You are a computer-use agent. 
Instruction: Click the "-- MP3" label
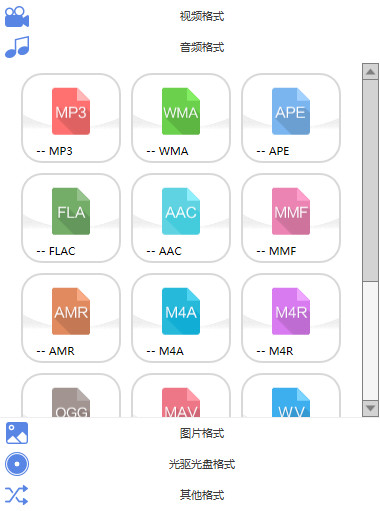[54, 151]
